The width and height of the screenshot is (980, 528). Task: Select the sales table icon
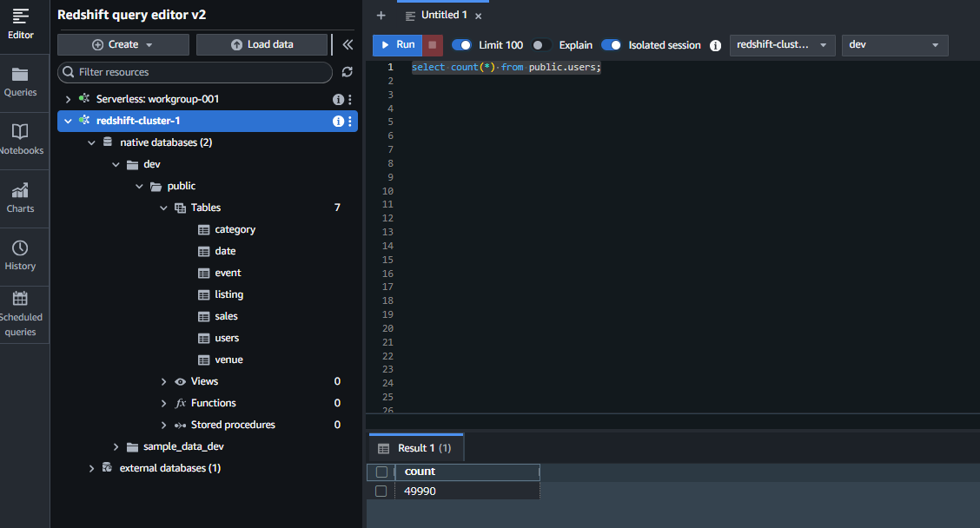tap(204, 317)
